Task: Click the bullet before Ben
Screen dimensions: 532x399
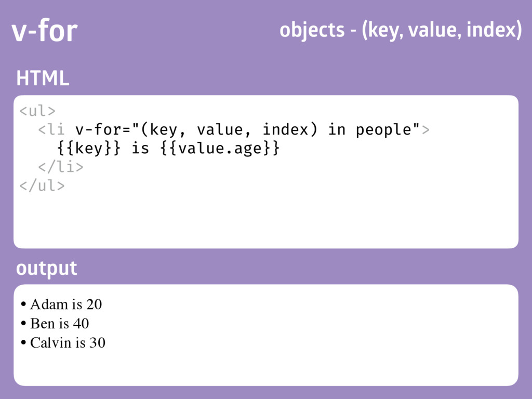Action: (x=23, y=323)
